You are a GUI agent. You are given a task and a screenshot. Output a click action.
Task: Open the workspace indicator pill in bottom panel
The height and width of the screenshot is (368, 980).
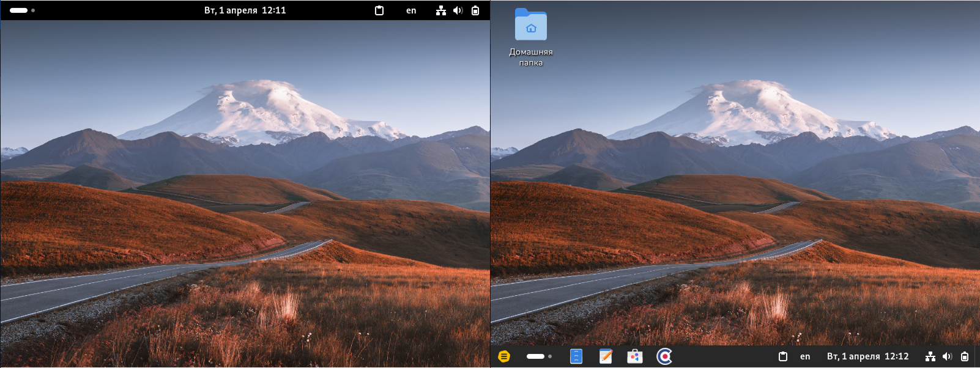539,356
